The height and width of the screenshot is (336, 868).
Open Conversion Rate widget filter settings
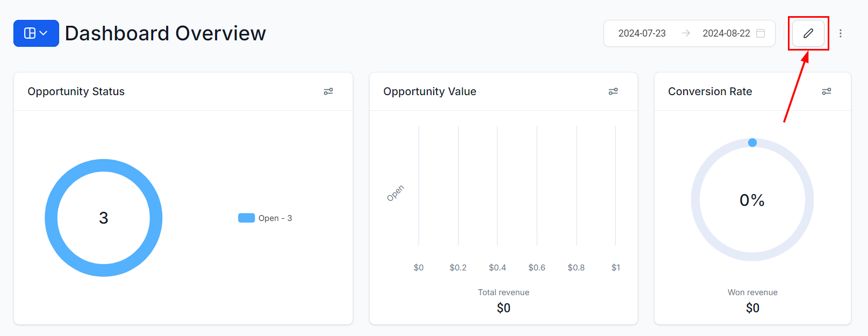coord(827,91)
